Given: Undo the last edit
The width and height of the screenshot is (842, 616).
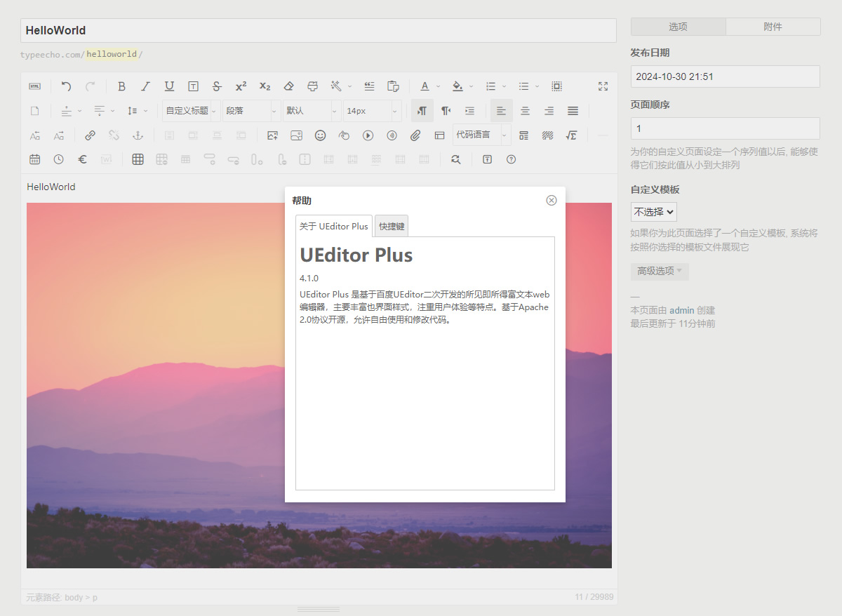Looking at the screenshot, I should [x=66, y=86].
